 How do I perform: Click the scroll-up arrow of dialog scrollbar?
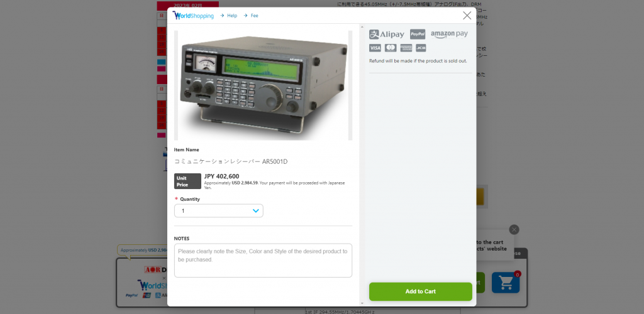[362, 27]
